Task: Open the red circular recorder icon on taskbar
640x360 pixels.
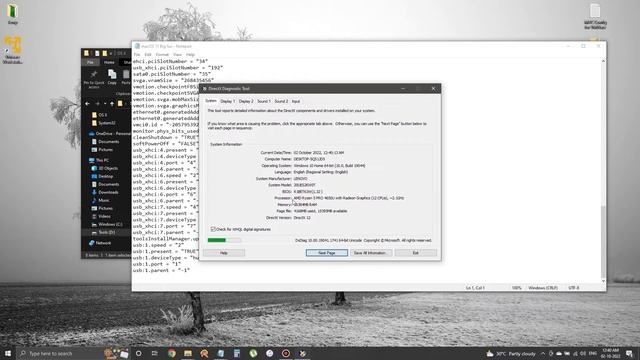Action: [x=286, y=353]
